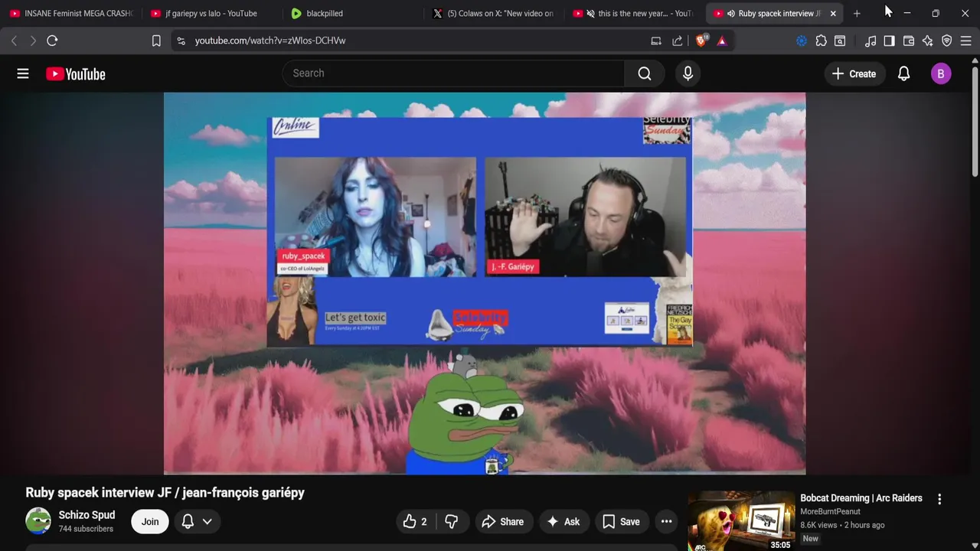Open Create menu

pos(854,73)
